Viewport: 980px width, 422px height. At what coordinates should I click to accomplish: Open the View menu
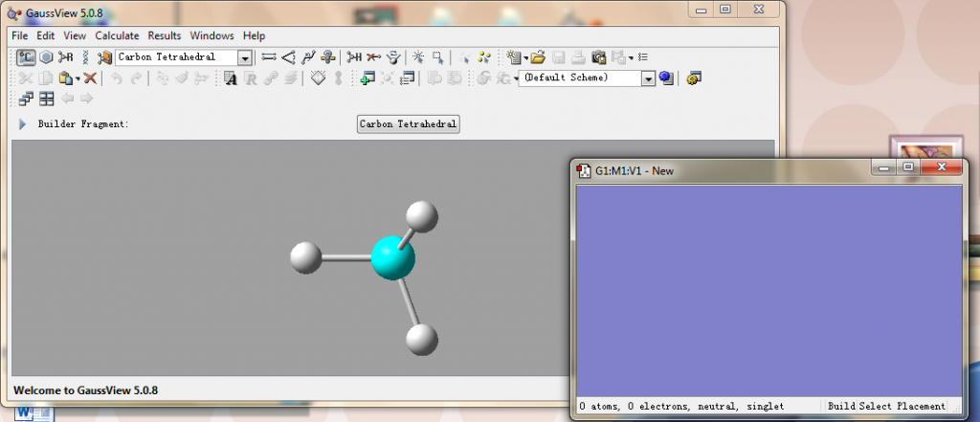click(75, 35)
